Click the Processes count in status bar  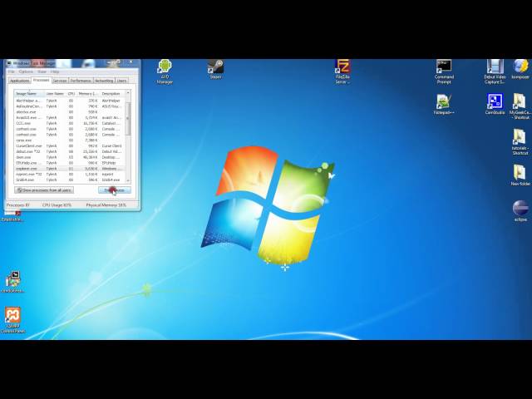click(x=18, y=205)
